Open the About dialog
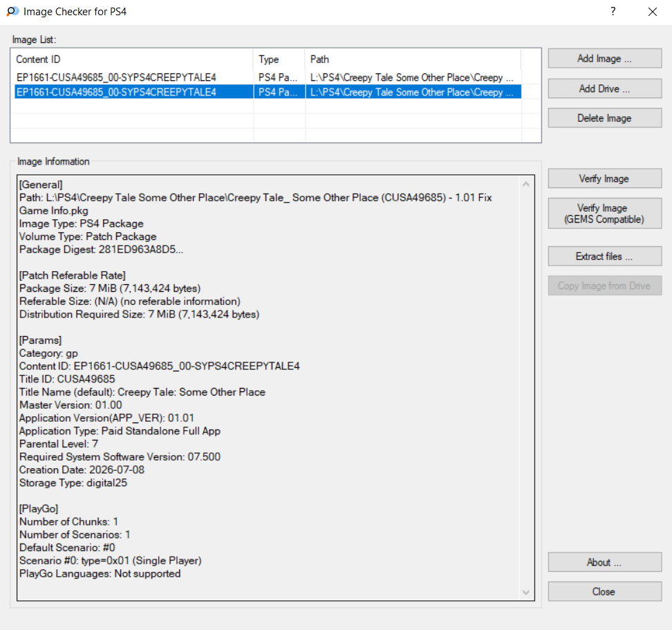Image resolution: width=672 pixels, height=630 pixels. pos(604,562)
